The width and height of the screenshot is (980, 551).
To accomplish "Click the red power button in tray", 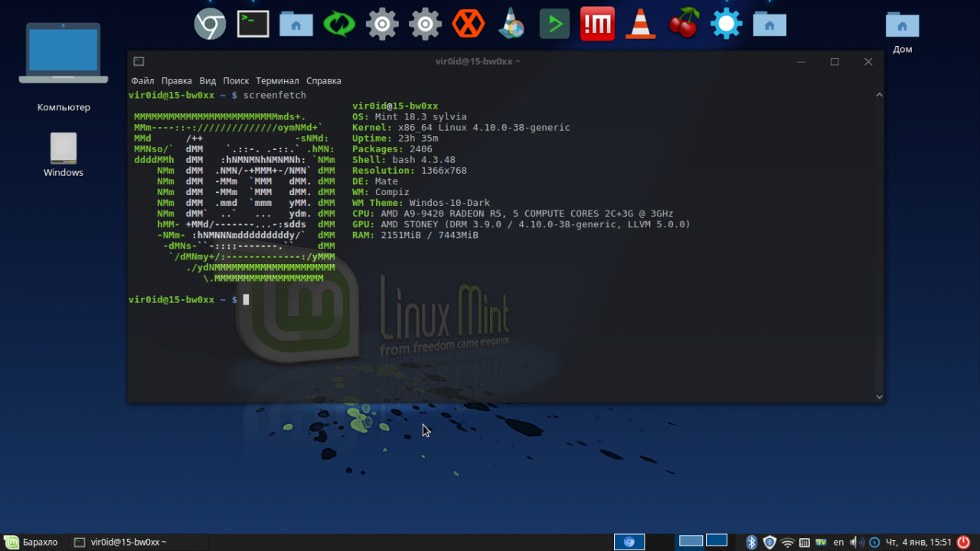I will click(x=964, y=542).
